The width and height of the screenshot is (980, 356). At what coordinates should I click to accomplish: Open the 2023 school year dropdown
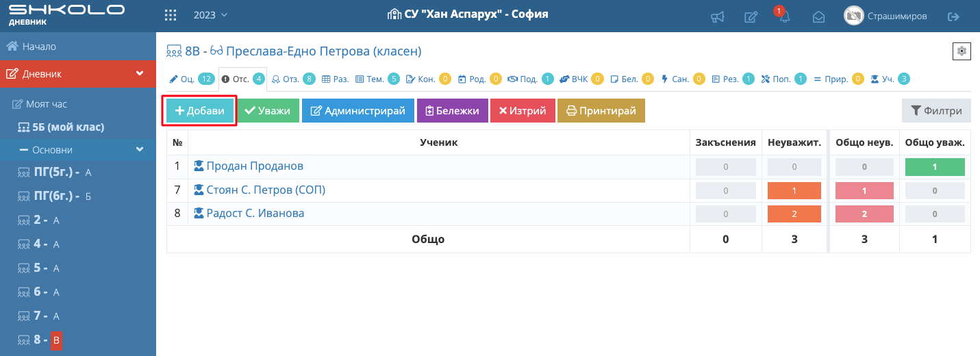211,15
